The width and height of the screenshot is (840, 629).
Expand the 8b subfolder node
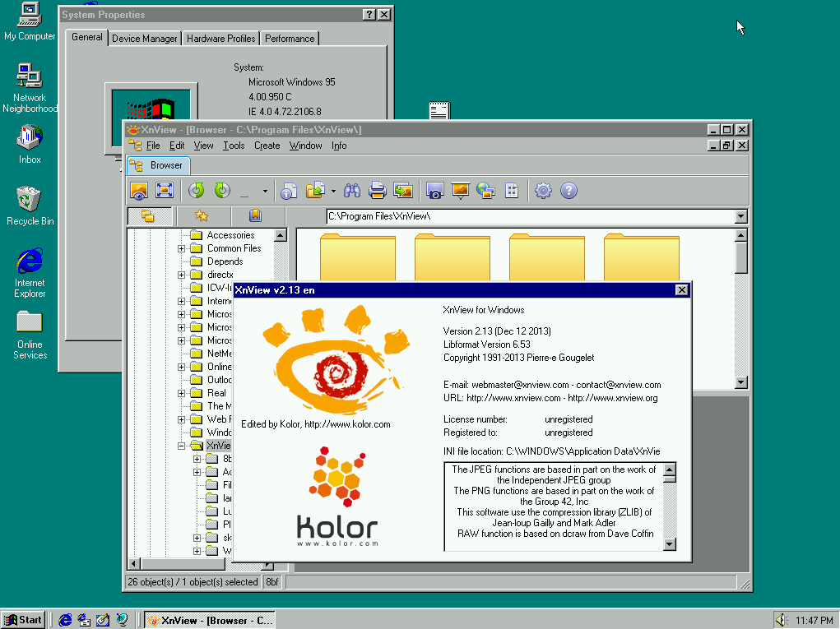(x=197, y=459)
